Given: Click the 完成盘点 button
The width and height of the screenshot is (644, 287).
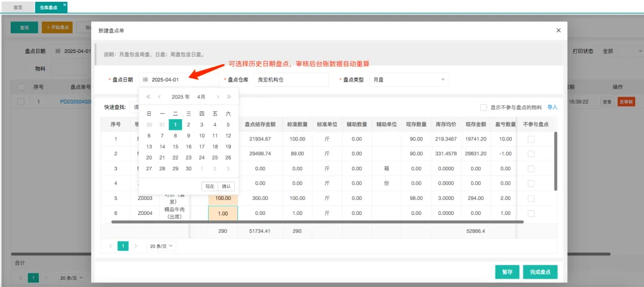Looking at the screenshot, I should point(540,272).
